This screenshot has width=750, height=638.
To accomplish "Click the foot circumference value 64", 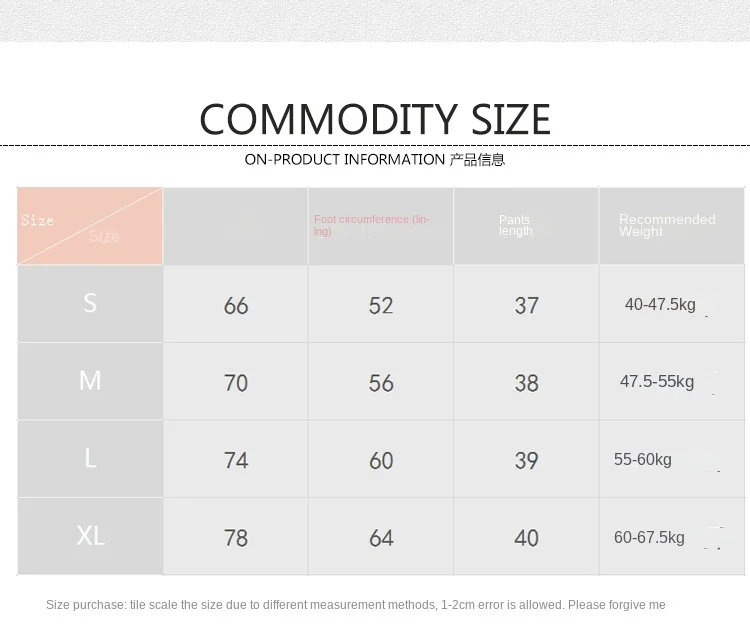I will [x=381, y=538].
